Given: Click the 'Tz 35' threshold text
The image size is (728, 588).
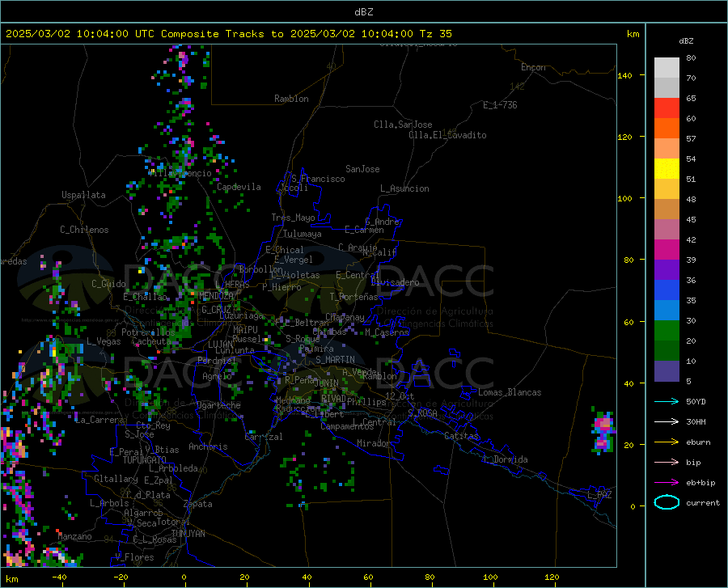Looking at the screenshot, I should coord(436,34).
